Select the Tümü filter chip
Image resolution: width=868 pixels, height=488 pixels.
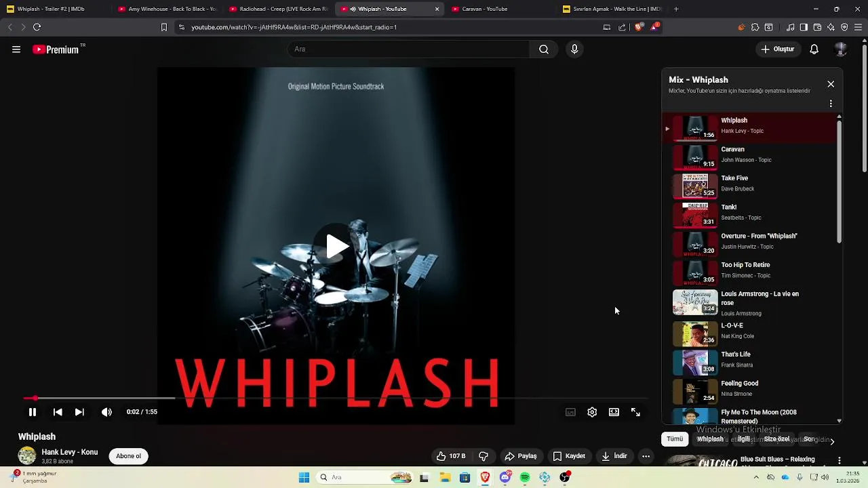tap(675, 439)
